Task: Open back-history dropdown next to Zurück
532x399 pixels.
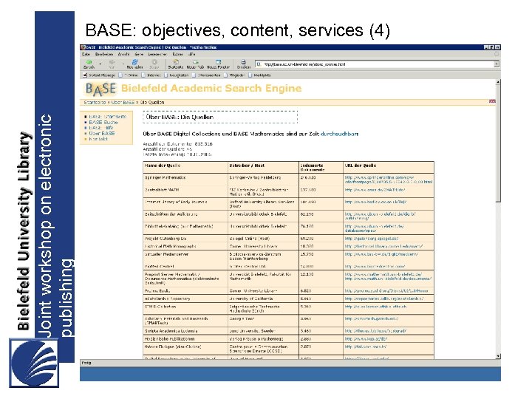Action: [x=100, y=64]
